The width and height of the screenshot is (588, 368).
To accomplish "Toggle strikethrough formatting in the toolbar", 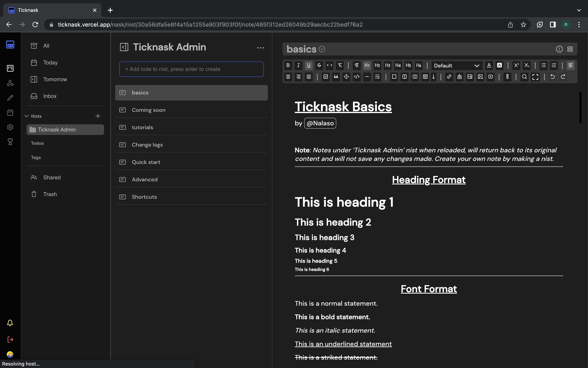I will click(x=319, y=65).
